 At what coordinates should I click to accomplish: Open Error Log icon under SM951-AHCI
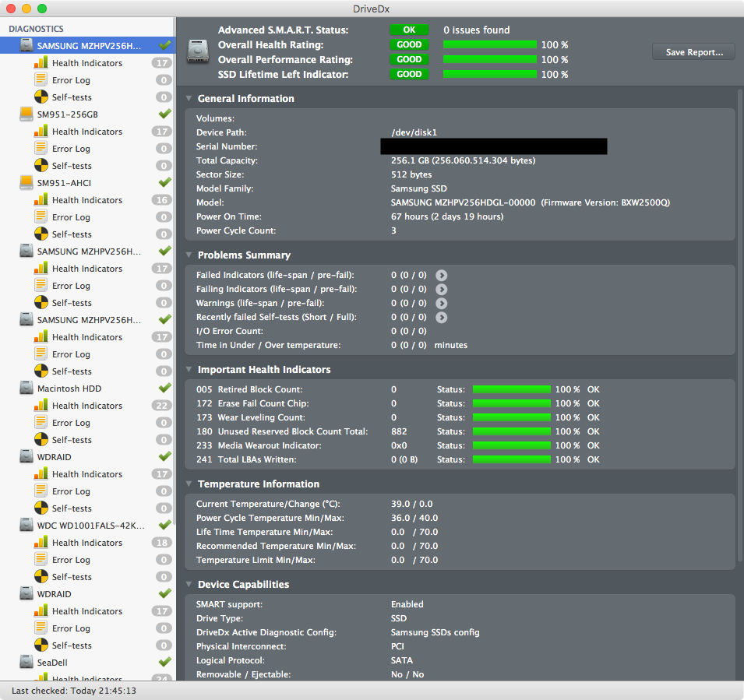click(41, 216)
